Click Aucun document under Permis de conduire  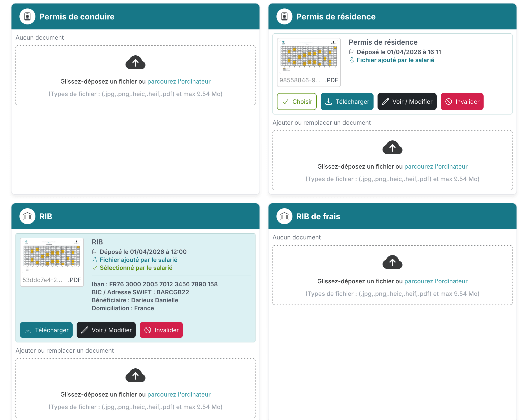click(40, 38)
